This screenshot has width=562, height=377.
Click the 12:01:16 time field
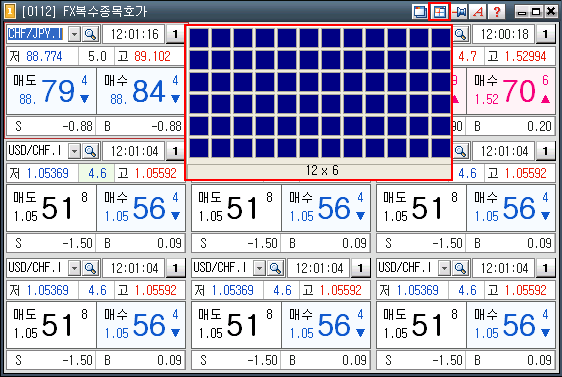(134, 34)
